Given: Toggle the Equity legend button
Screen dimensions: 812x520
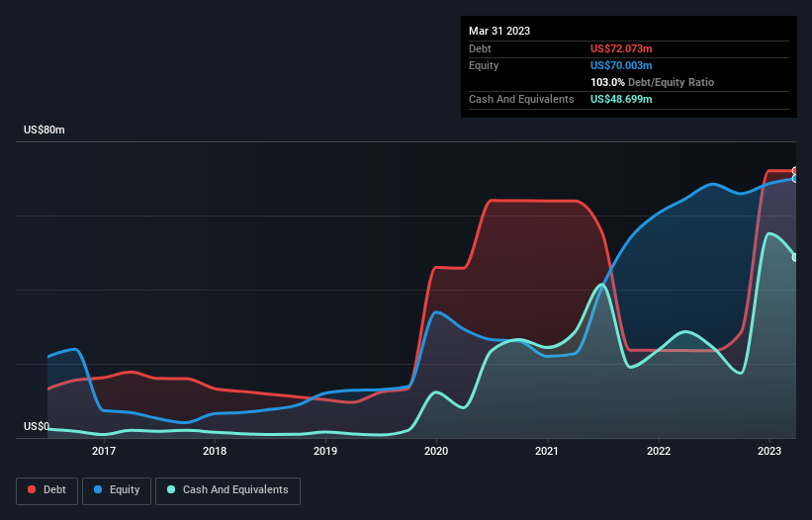Looking at the screenshot, I should click(117, 490).
